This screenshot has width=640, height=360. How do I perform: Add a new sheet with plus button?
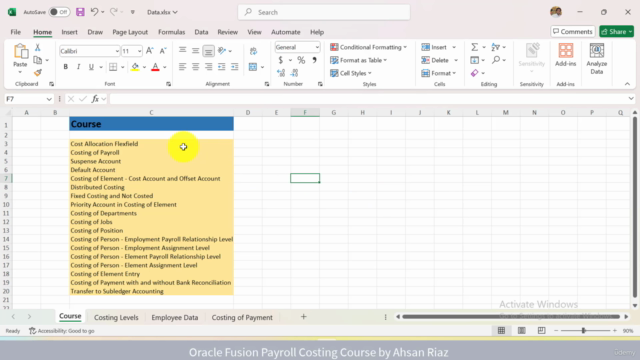tap(303, 317)
